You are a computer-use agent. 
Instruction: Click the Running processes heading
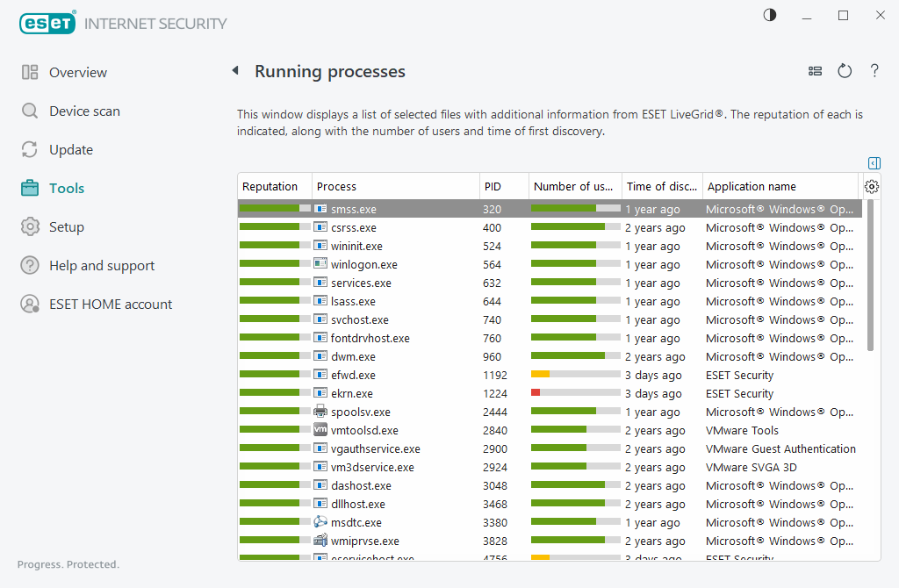pyautogui.click(x=330, y=72)
